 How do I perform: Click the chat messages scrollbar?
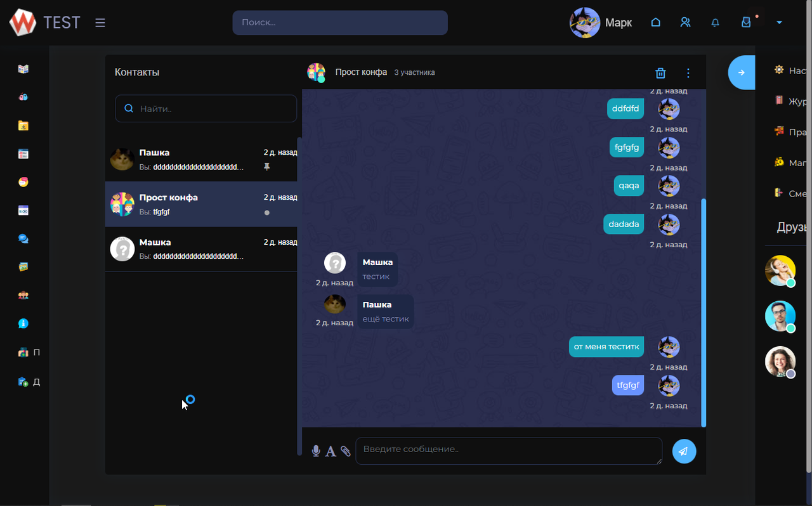(x=704, y=313)
